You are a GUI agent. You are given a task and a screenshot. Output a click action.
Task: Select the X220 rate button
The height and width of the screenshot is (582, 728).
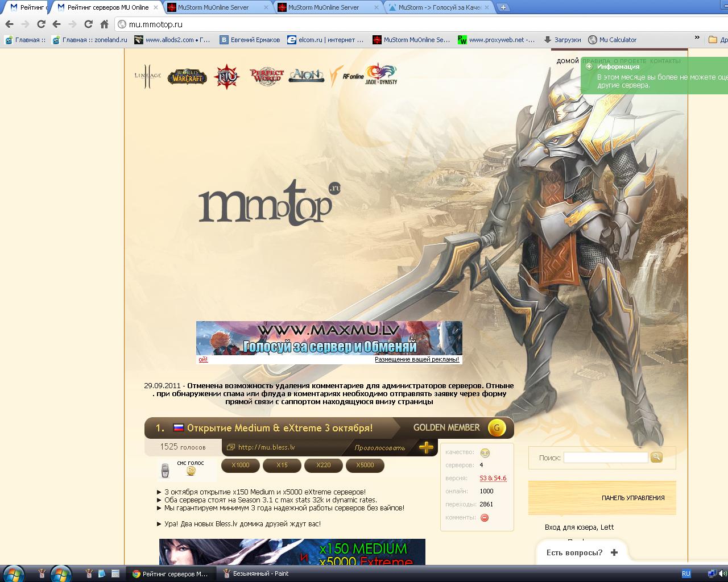pyautogui.click(x=324, y=465)
